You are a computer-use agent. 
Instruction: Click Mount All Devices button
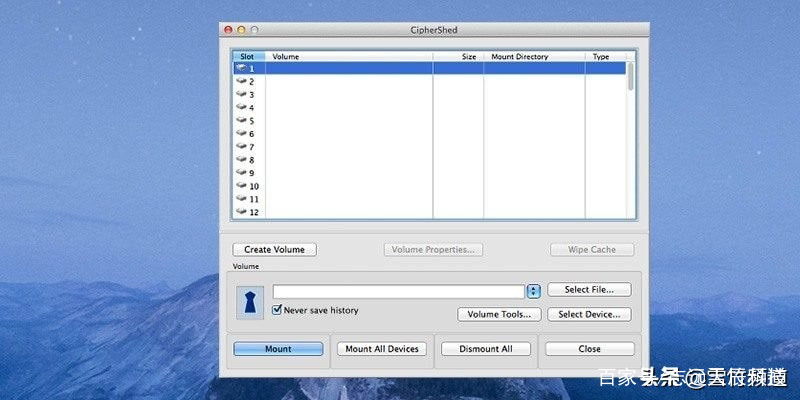click(382, 349)
